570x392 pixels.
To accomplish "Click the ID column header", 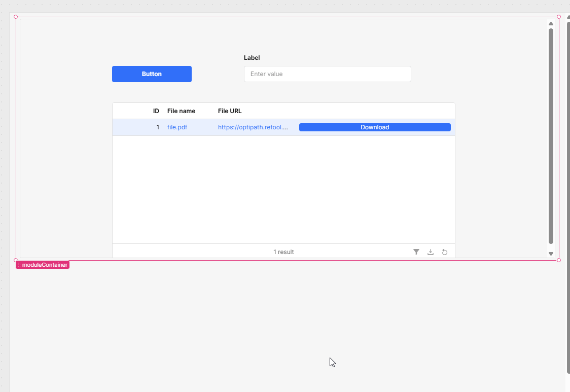I will click(156, 111).
